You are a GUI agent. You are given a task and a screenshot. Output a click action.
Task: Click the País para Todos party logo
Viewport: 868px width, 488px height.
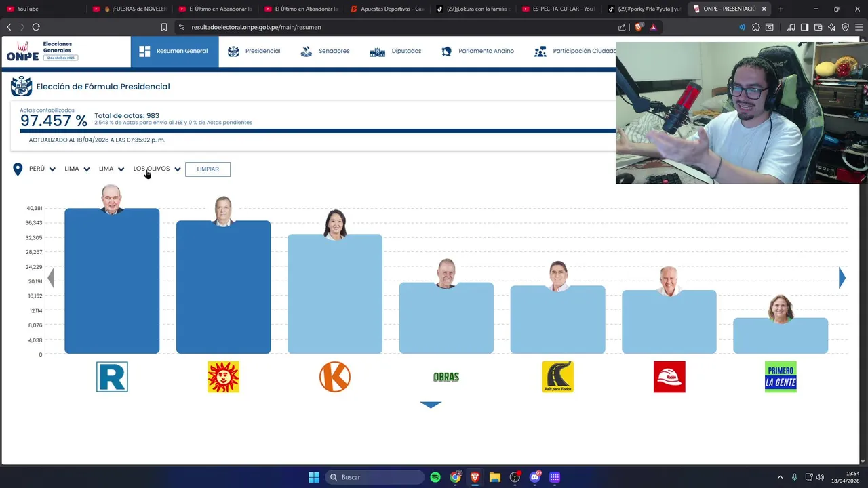click(557, 377)
